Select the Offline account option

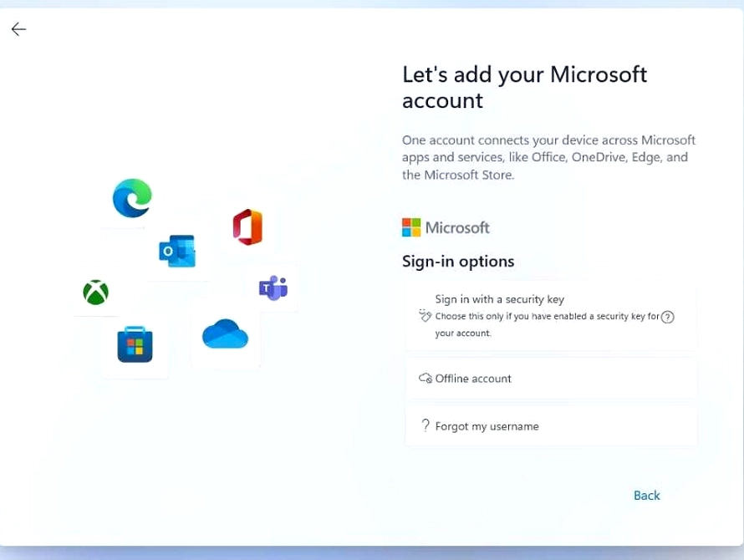551,379
